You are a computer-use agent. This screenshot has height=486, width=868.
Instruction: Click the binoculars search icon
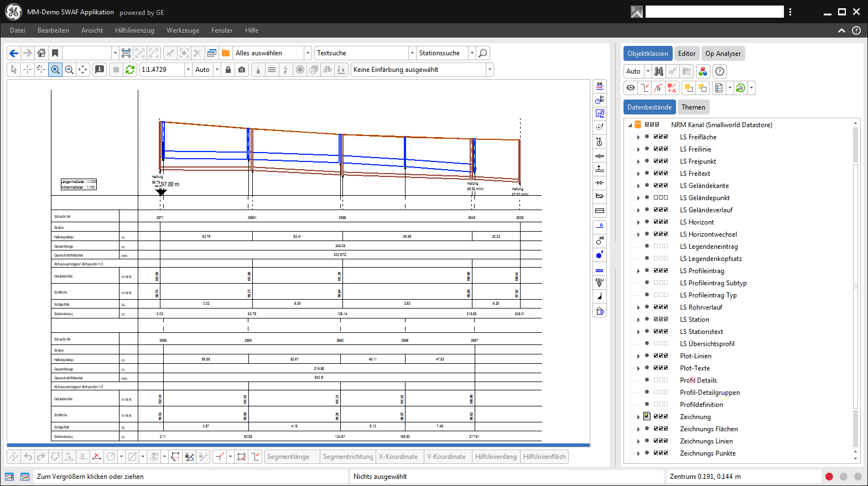659,71
